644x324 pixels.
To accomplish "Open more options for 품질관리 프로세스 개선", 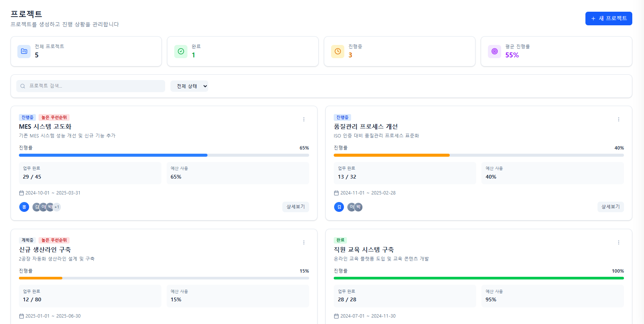I will pyautogui.click(x=618, y=119).
